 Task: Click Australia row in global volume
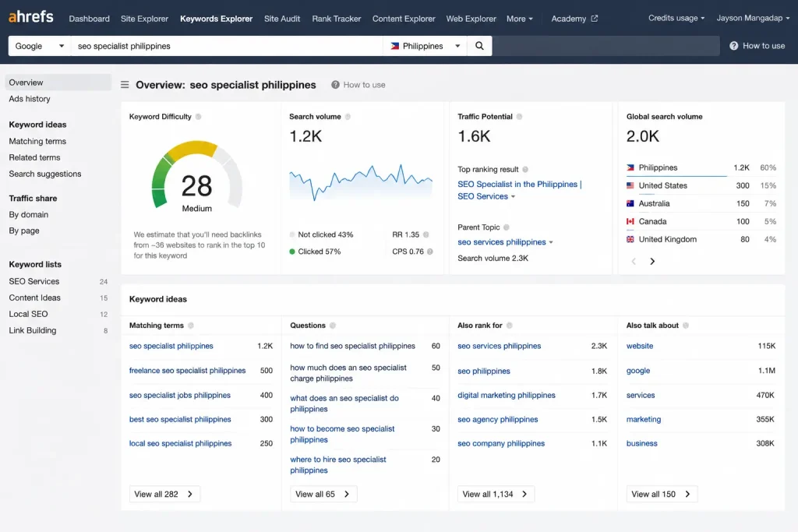701,203
